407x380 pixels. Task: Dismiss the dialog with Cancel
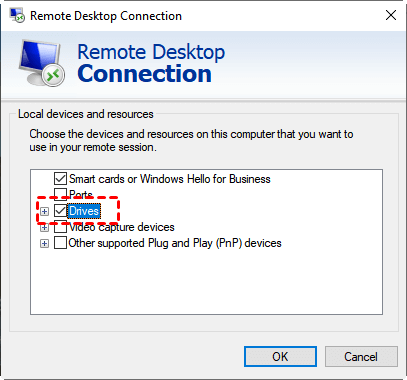(361, 357)
